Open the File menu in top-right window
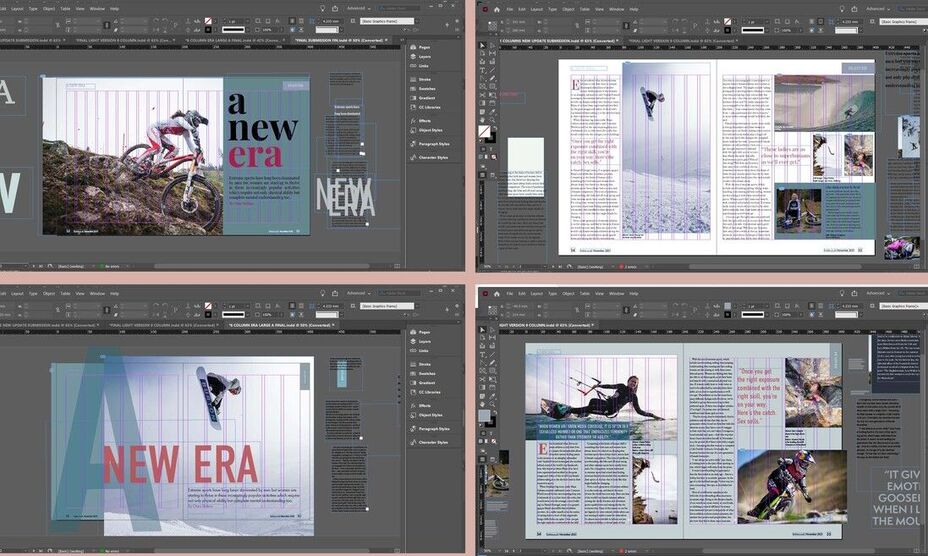928x556 pixels. click(510, 9)
